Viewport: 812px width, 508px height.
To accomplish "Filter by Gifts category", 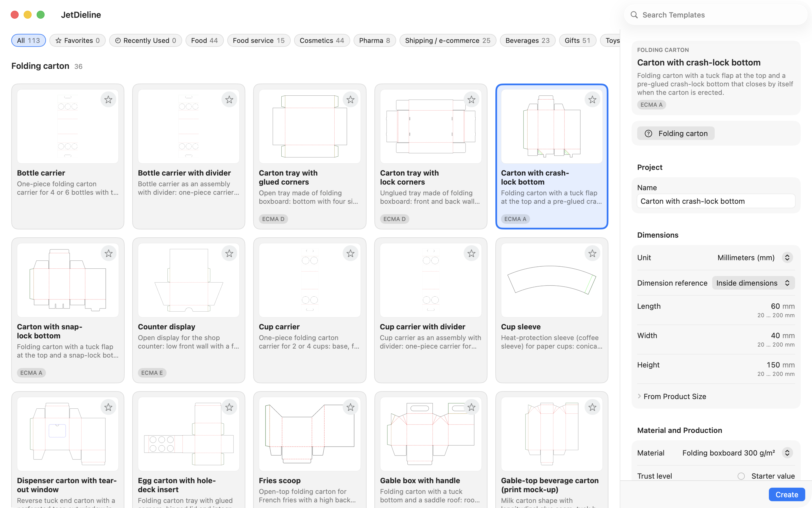I will [577, 40].
